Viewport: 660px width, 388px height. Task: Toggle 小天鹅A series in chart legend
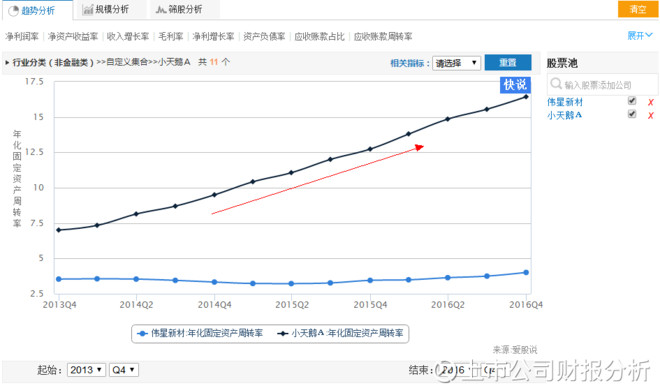click(x=341, y=333)
